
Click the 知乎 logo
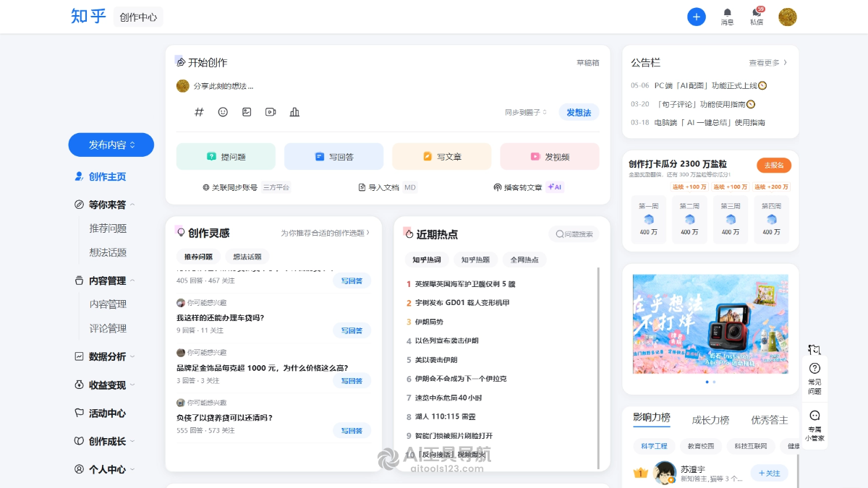tap(88, 16)
